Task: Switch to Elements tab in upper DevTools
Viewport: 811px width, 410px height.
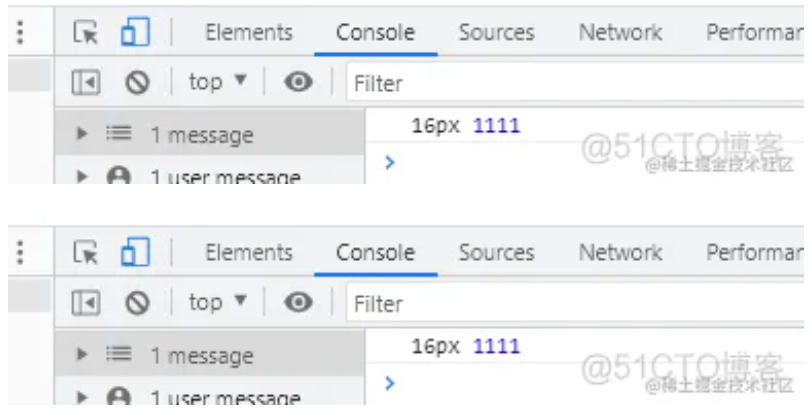Action: (x=249, y=33)
